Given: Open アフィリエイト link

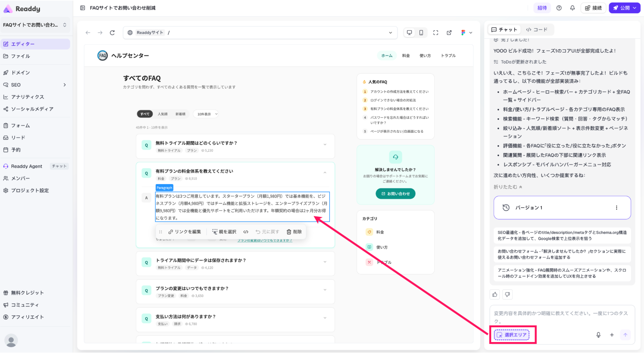Looking at the screenshot, I should pos(35,317).
